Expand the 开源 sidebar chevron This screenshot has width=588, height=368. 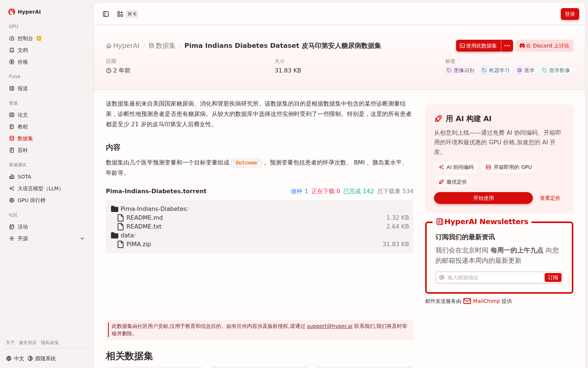click(82, 238)
